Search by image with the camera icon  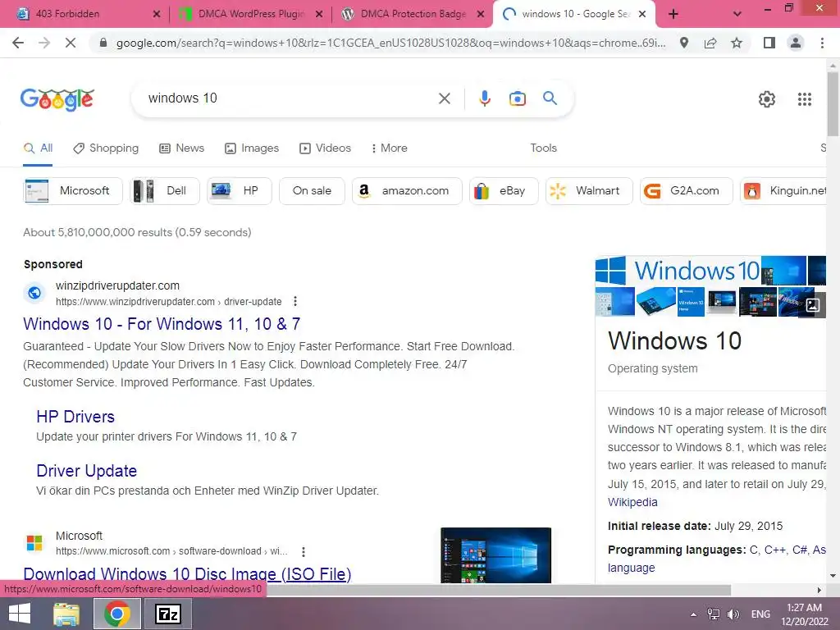click(518, 98)
